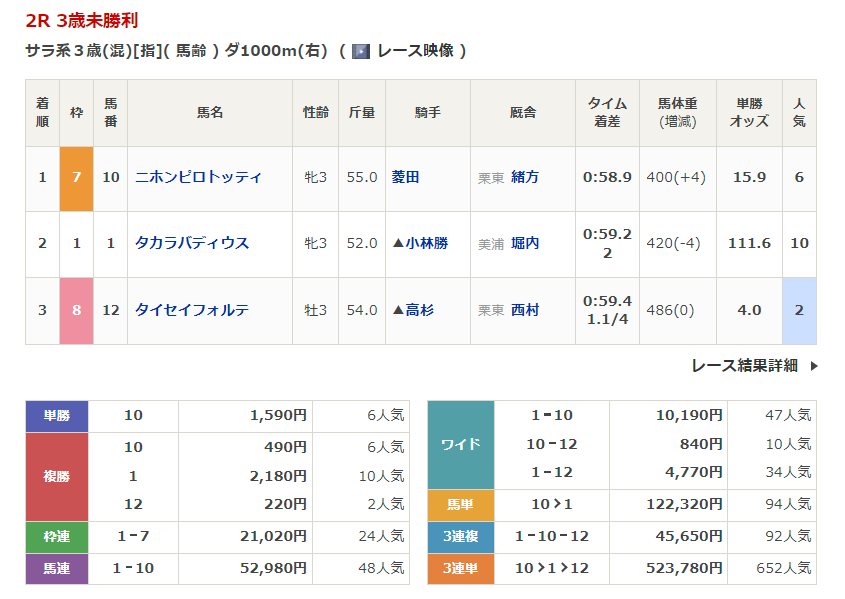Open trainer 緒方 page

point(525,177)
